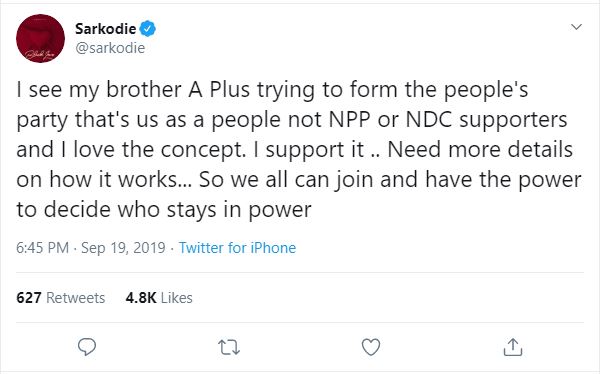Click 'Need more details' in the tweet body
The width and height of the screenshot is (601, 374).
point(480,149)
